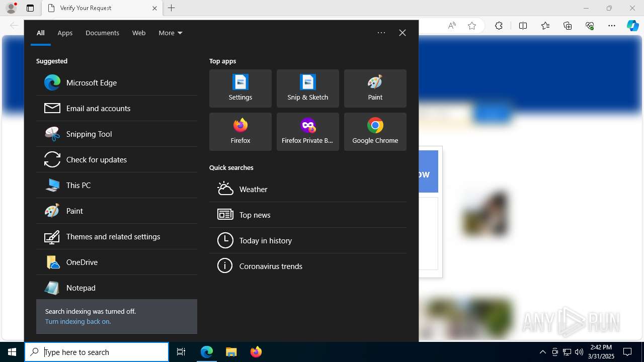644x362 pixels.
Task: Expand the More filter dropdown
Action: click(x=171, y=33)
